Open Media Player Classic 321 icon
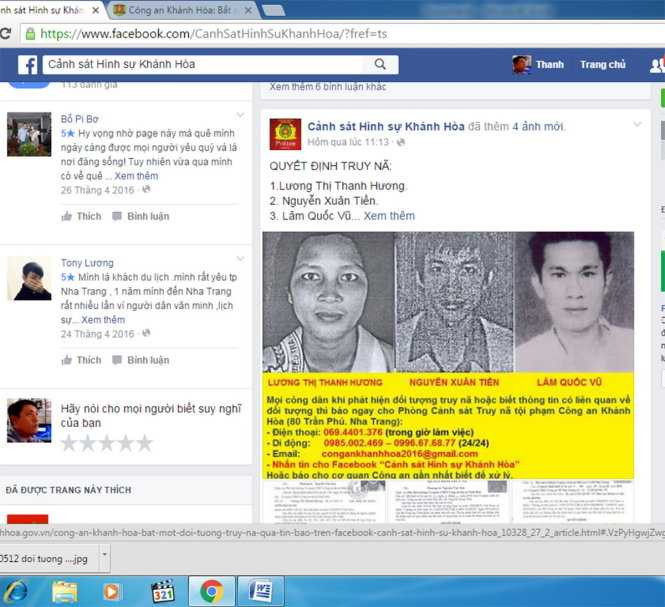Screen dimensions: 665x607 (163, 591)
